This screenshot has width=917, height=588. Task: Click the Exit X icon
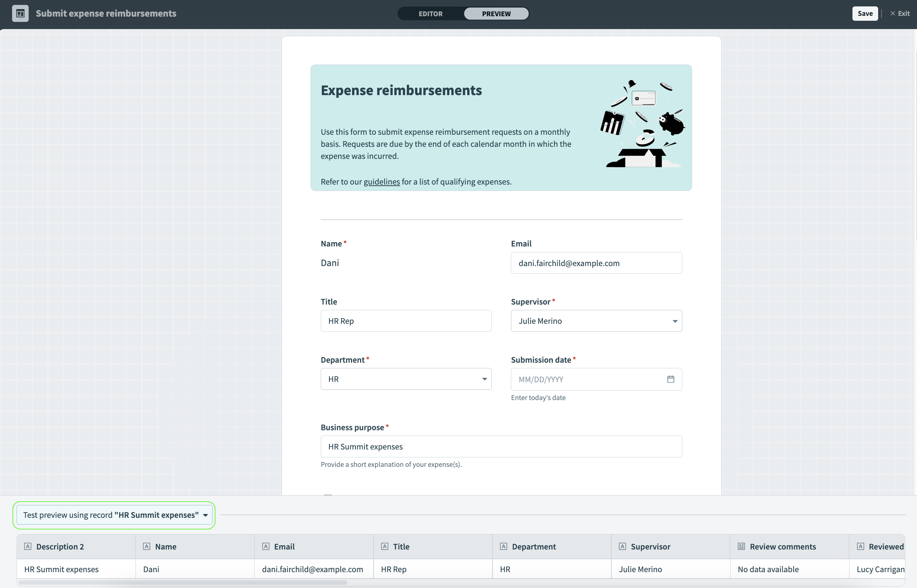(x=892, y=14)
